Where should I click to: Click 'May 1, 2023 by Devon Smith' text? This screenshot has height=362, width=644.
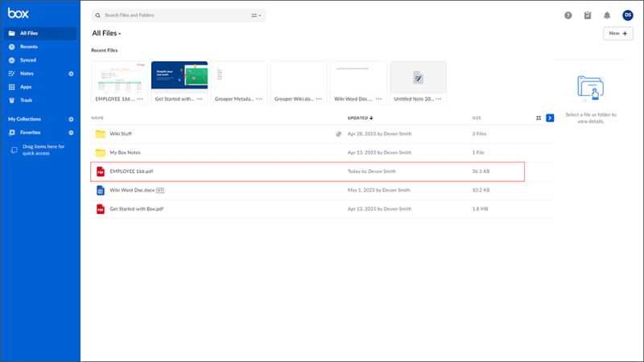tap(378, 191)
